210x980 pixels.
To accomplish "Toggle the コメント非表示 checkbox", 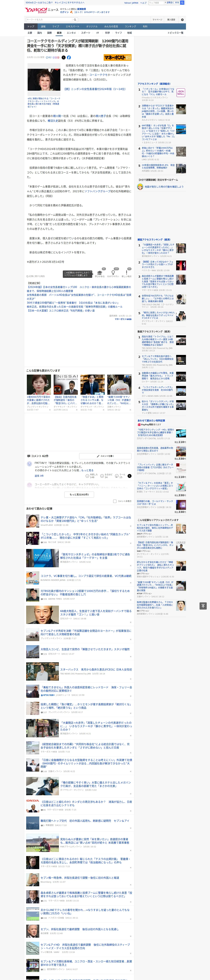I will (x=115, y=501).
